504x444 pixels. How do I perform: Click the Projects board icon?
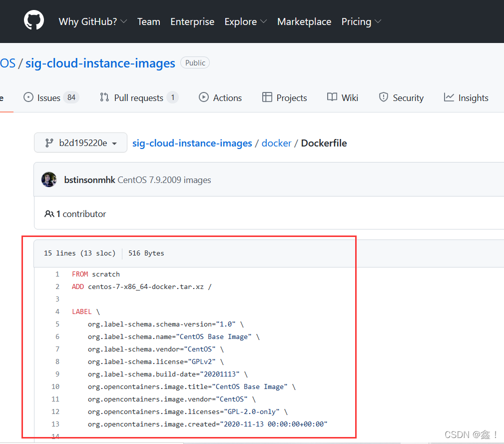point(267,97)
